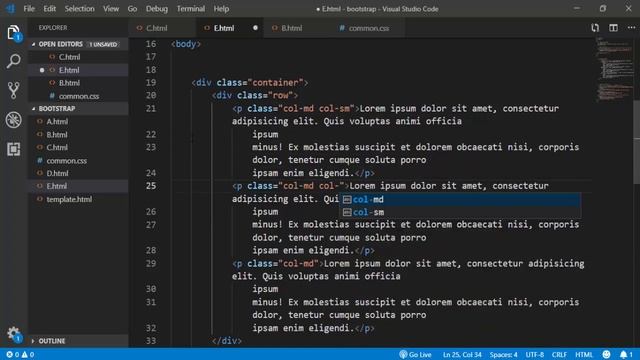This screenshot has height=360, width=640.
Task: Open A.html in the Bootstrap folder
Action: [78, 122]
